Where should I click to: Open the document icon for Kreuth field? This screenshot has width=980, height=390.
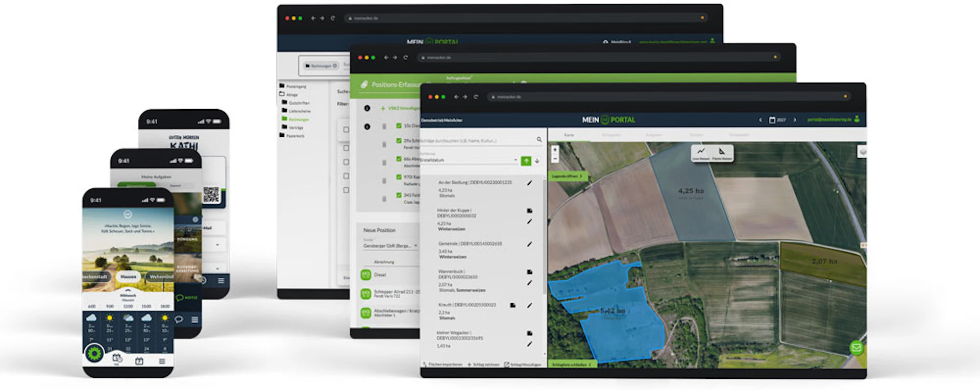pos(512,305)
